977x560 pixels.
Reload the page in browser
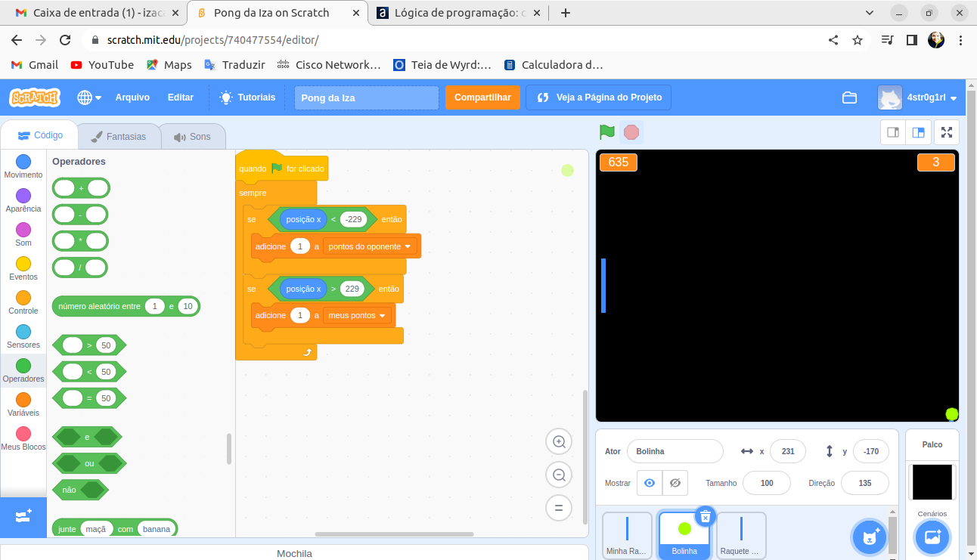pyautogui.click(x=66, y=40)
